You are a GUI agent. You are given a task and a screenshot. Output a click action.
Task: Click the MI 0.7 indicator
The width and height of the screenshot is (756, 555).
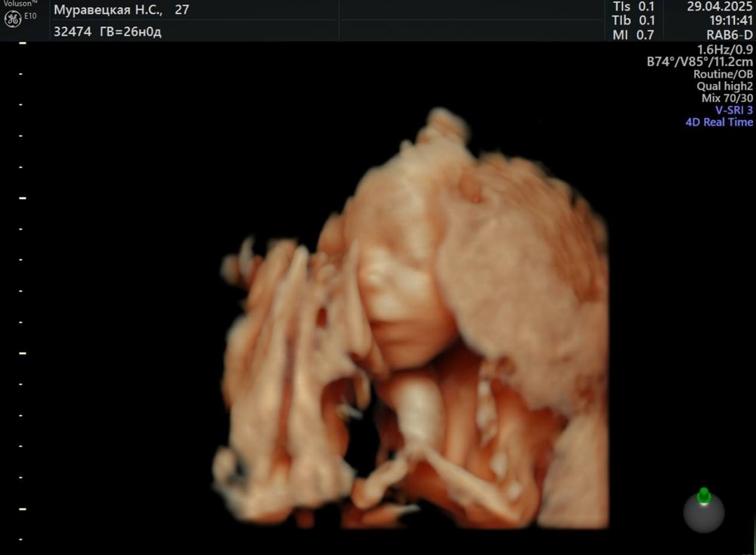634,35
